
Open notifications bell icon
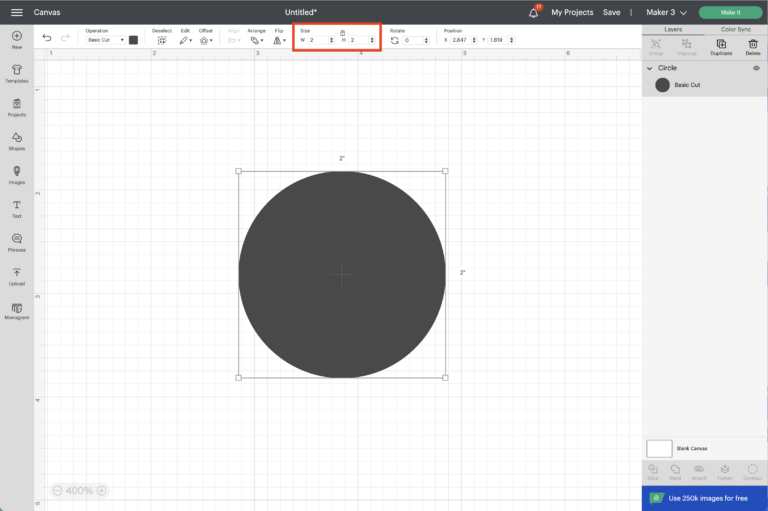click(x=534, y=12)
